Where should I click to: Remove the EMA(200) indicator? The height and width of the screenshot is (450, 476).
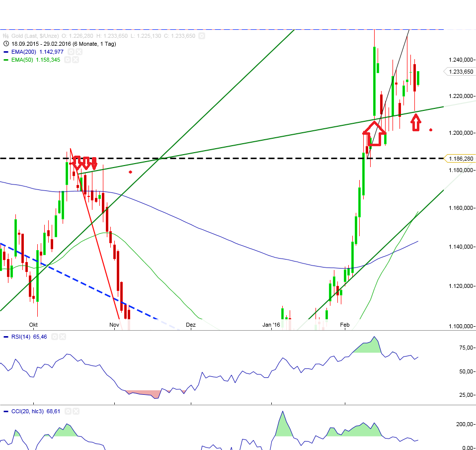pyautogui.click(x=79, y=52)
